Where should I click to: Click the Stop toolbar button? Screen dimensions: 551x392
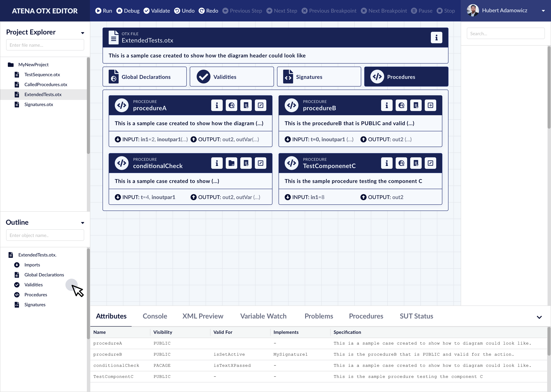446,11
